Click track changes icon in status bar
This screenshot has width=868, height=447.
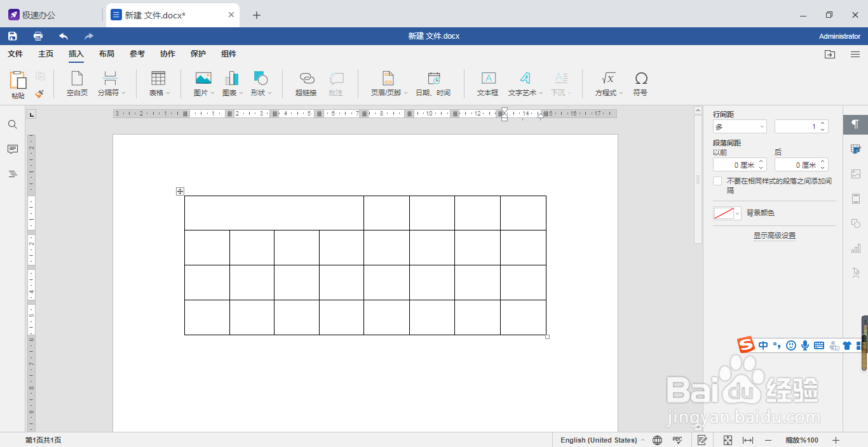point(702,440)
